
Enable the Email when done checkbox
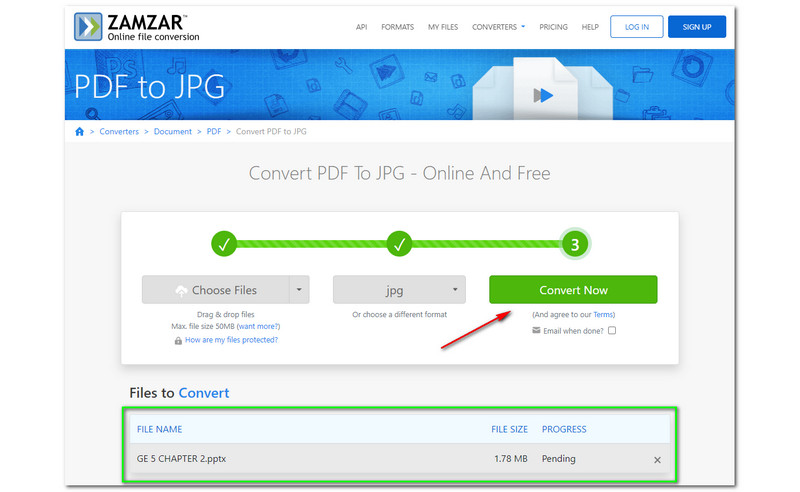tap(612, 330)
